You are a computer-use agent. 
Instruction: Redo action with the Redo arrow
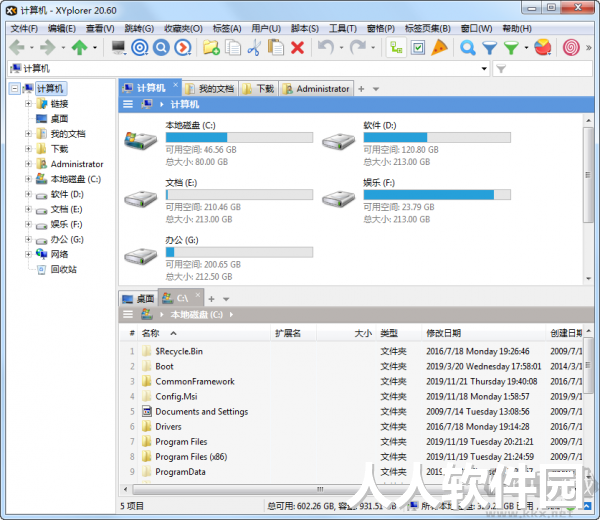358,47
